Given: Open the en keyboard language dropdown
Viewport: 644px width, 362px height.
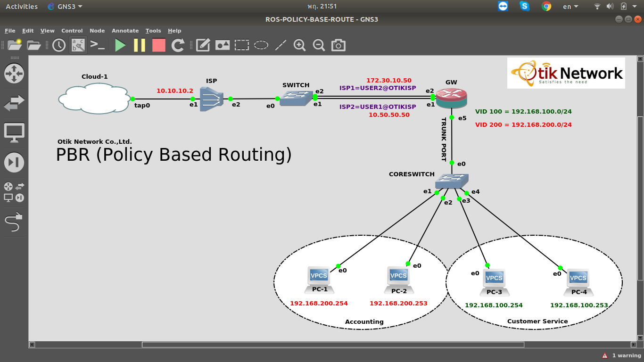Looking at the screenshot, I should click(x=570, y=6).
